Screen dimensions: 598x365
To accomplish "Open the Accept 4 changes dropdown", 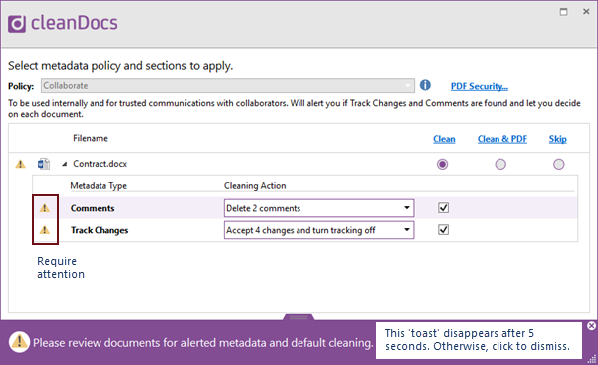I will click(319, 230).
